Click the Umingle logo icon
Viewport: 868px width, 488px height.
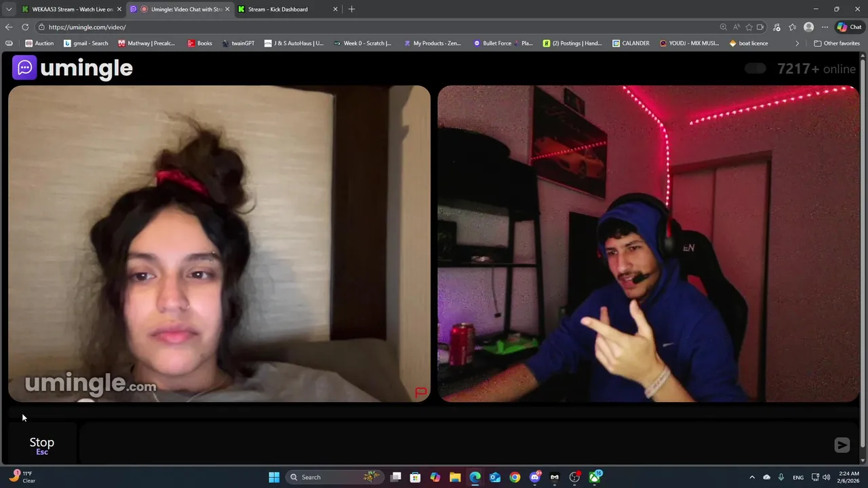(x=24, y=68)
